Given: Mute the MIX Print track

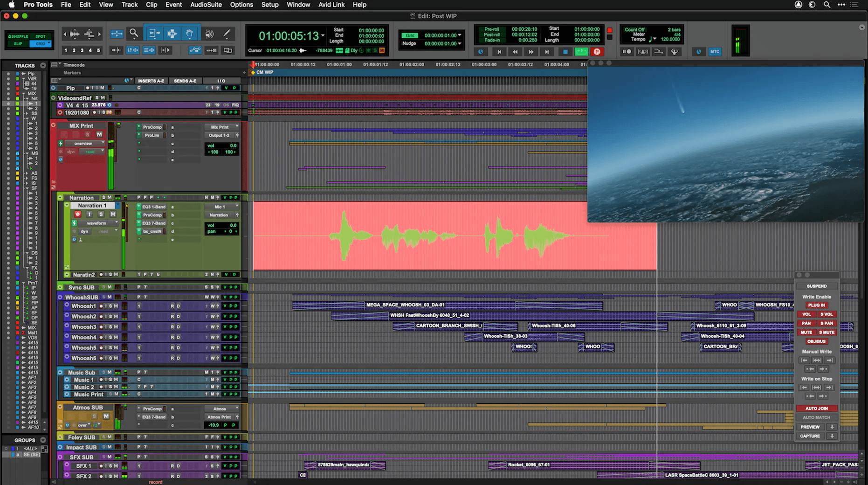Looking at the screenshot, I should (x=99, y=134).
